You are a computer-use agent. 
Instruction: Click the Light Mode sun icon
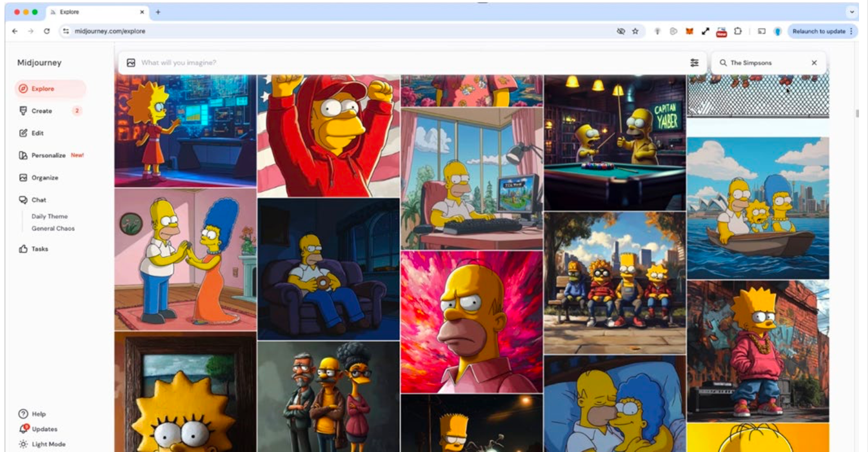(23, 444)
